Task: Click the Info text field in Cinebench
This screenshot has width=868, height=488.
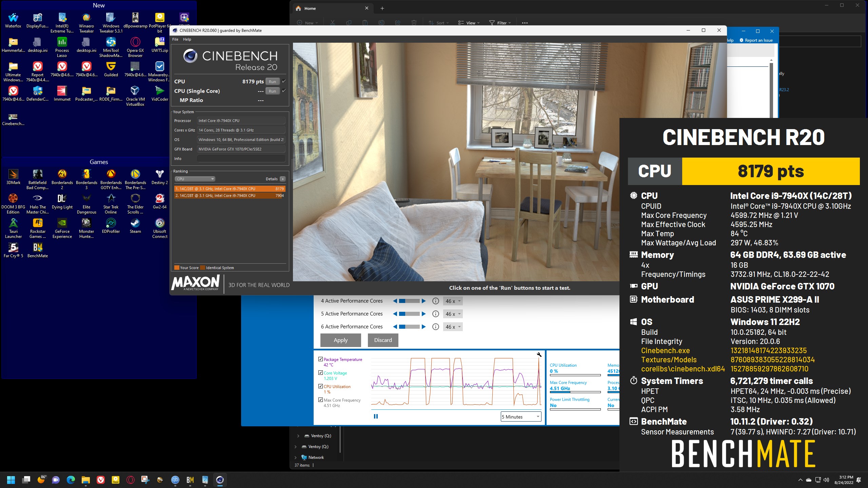Action: pyautogui.click(x=241, y=159)
